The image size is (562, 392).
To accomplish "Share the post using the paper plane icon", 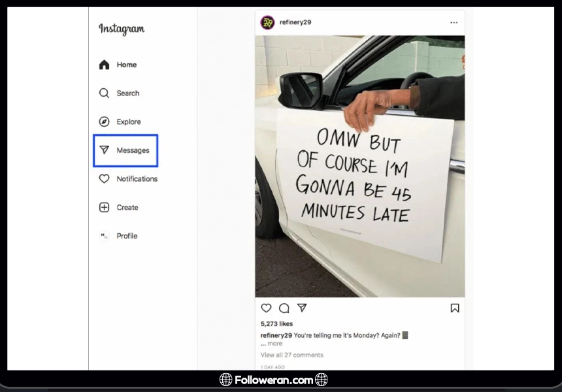I will 302,308.
